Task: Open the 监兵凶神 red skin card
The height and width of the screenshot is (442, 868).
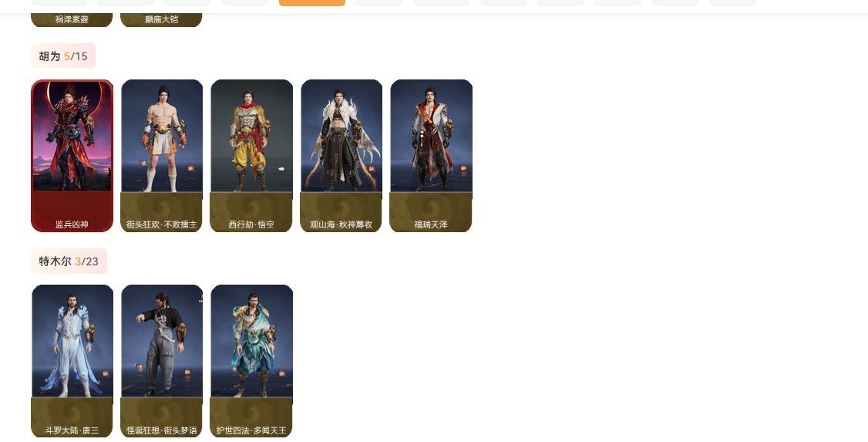Action: coord(72,156)
